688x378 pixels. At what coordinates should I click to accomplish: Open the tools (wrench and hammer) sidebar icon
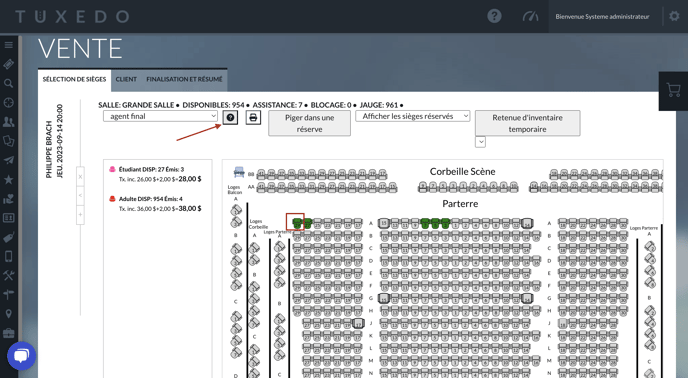pos(8,275)
